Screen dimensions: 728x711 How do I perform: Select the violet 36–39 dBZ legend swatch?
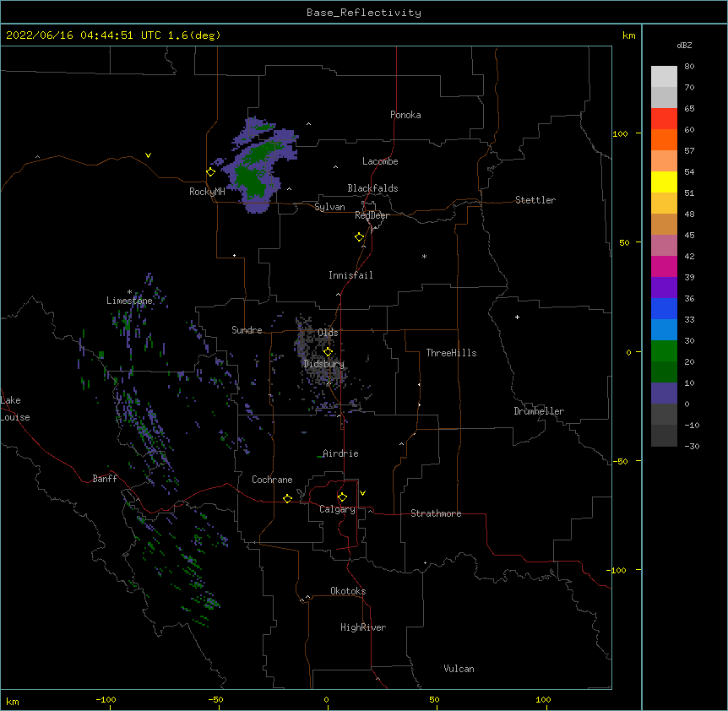[x=664, y=288]
